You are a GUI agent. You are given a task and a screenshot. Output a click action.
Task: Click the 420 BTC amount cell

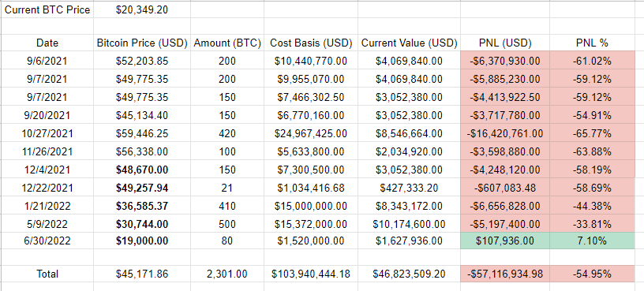[x=227, y=133]
